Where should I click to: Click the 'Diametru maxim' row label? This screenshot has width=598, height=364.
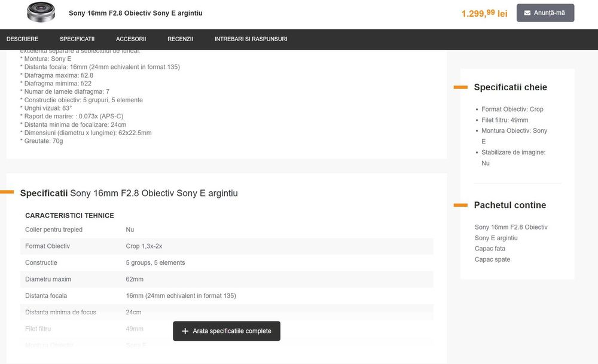[48, 279]
